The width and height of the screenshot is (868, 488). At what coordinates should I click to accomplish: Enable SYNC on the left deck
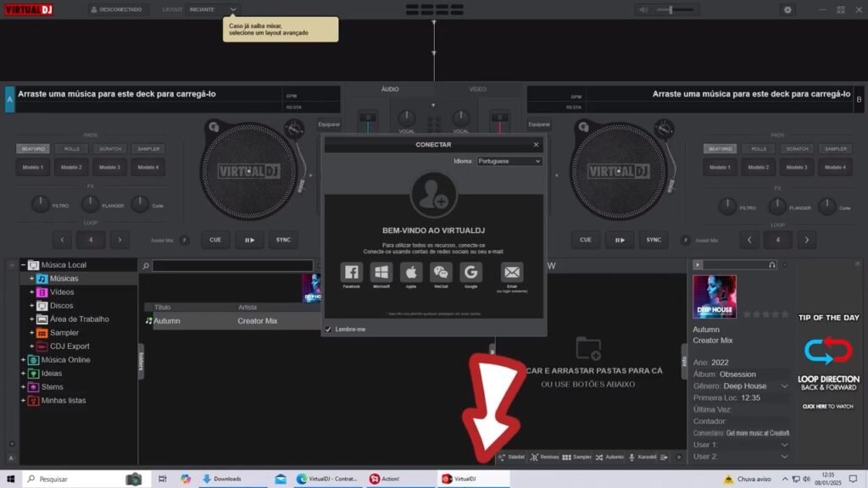pyautogui.click(x=283, y=240)
